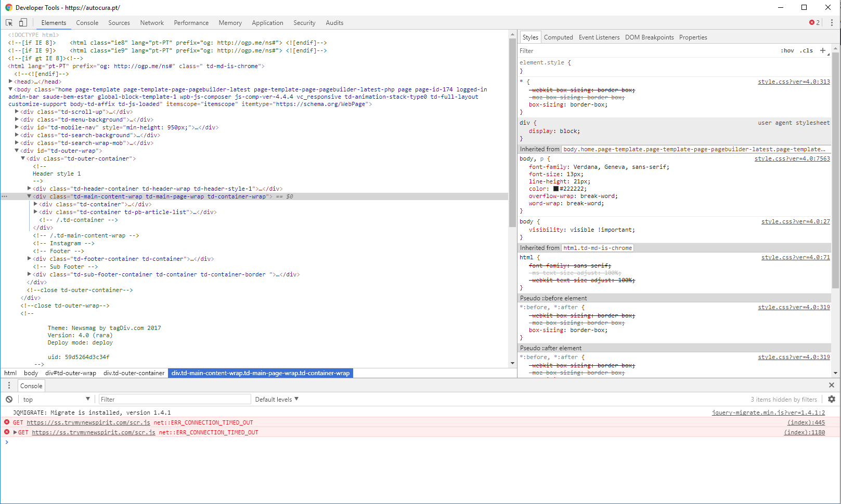Screen dimensions: 841x504
Task: Expand the head element node
Action: pyautogui.click(x=10, y=81)
